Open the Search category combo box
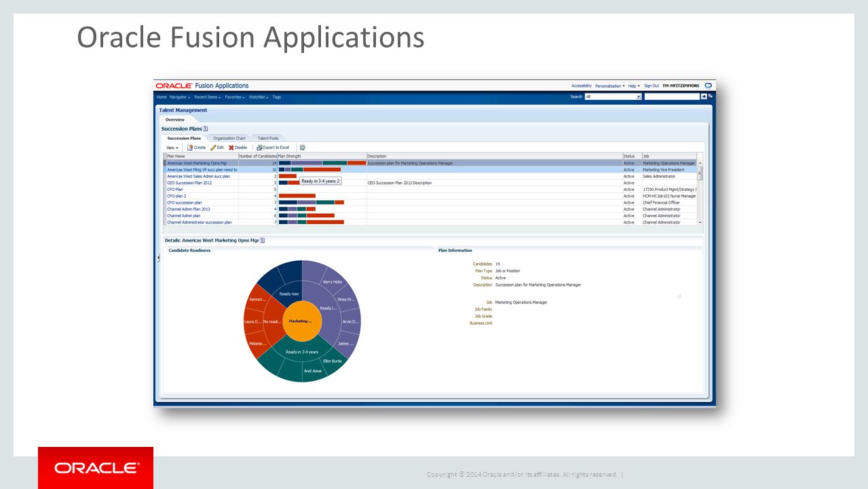This screenshot has height=489, width=868. (613, 96)
